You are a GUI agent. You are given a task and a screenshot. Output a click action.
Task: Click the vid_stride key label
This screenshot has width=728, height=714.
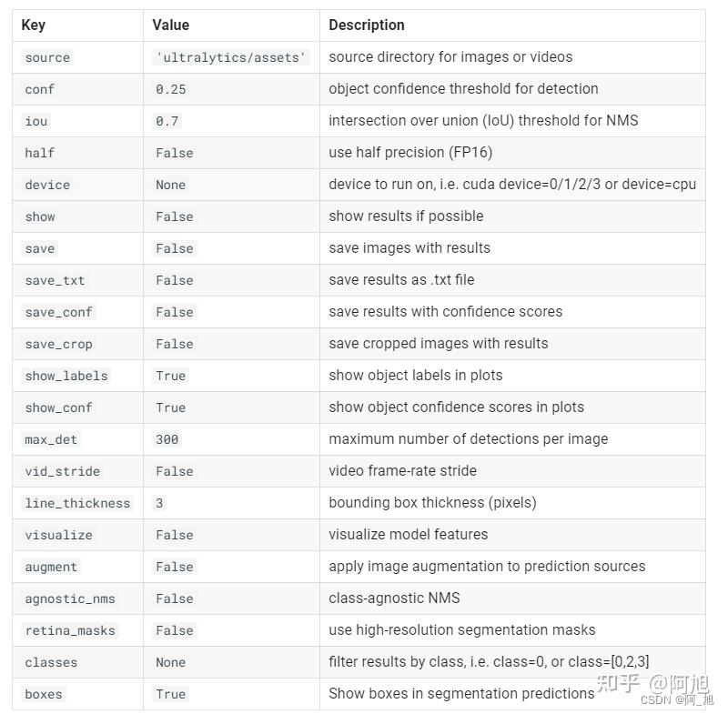(x=62, y=471)
